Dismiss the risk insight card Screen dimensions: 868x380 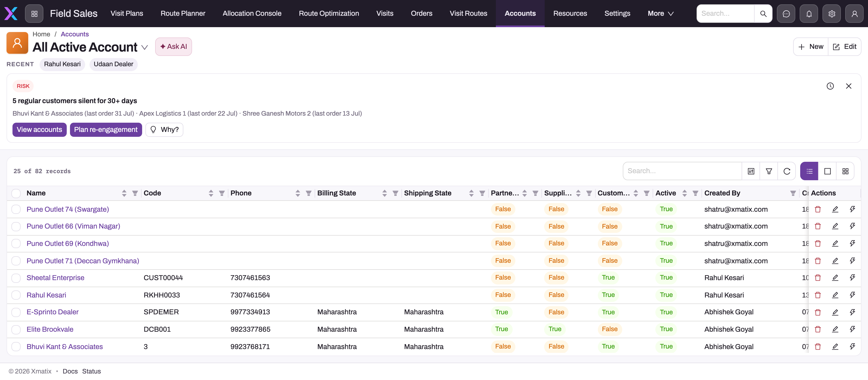click(849, 86)
